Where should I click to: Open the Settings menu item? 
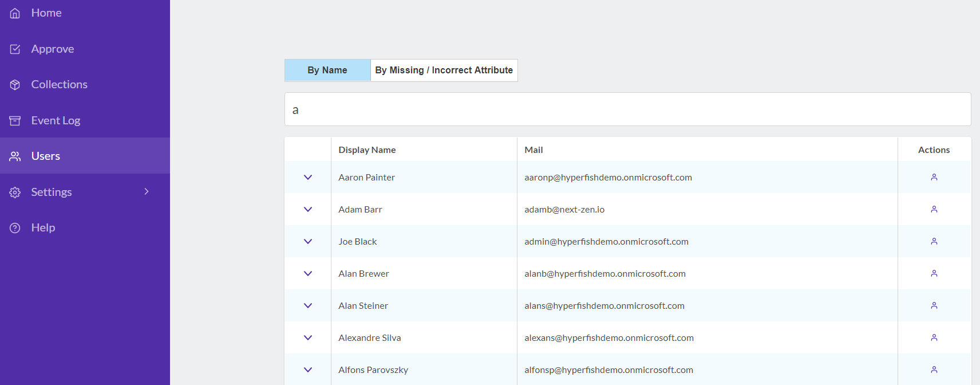click(85, 192)
